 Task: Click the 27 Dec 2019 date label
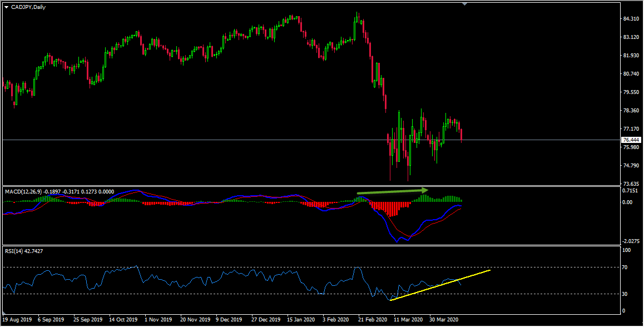point(266,319)
